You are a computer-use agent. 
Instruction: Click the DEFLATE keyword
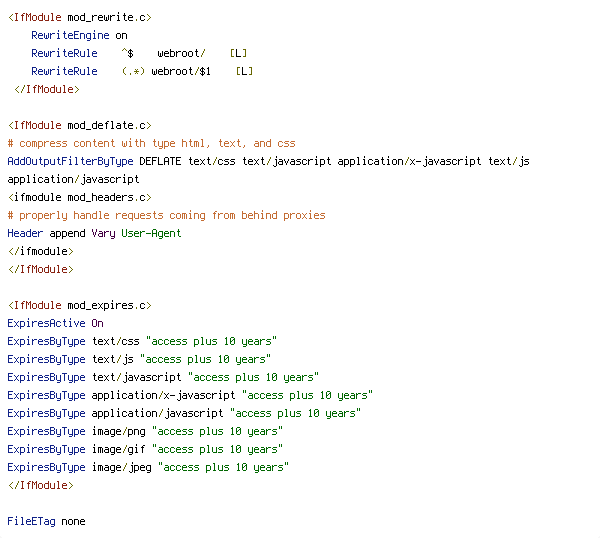coord(160,161)
